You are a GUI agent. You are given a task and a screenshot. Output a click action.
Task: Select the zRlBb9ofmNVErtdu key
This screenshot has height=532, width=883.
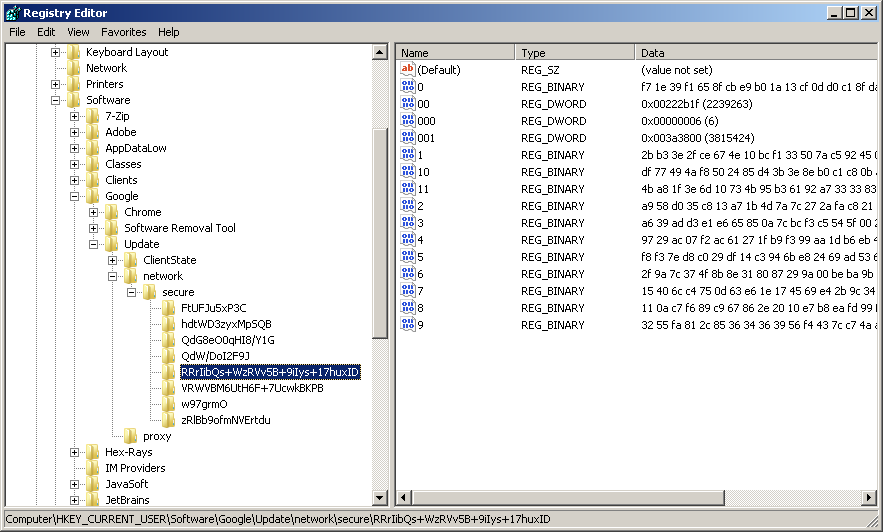(226, 420)
